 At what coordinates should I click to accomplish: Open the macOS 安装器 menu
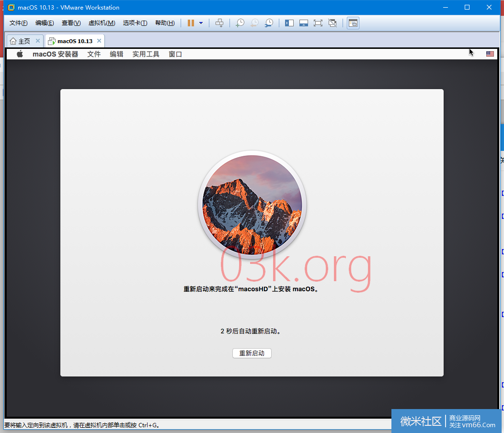coord(55,54)
